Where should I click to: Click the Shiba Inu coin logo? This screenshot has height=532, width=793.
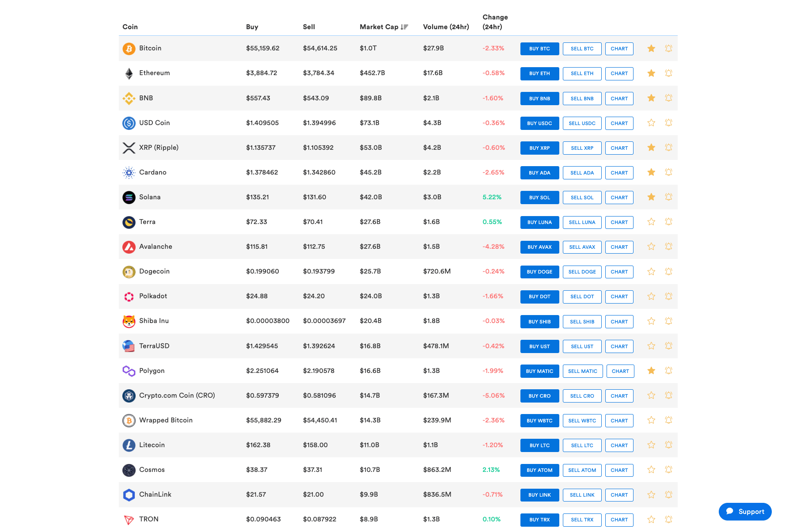(x=129, y=321)
